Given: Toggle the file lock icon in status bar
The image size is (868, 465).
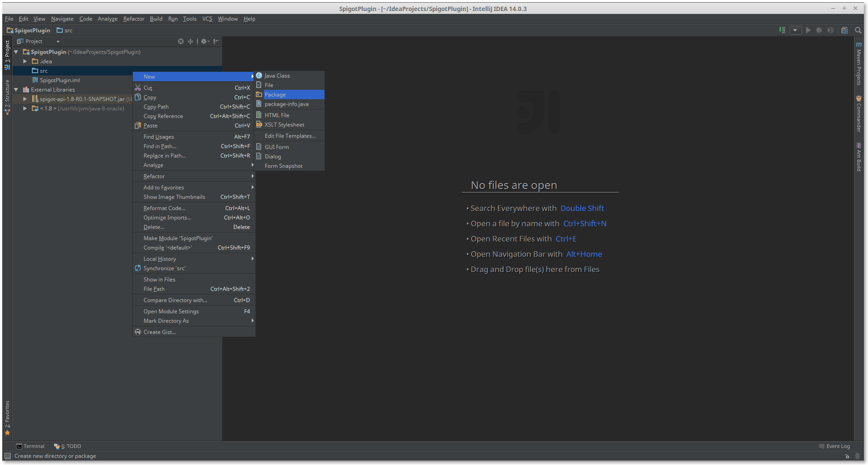Looking at the screenshot, I should click(847, 456).
